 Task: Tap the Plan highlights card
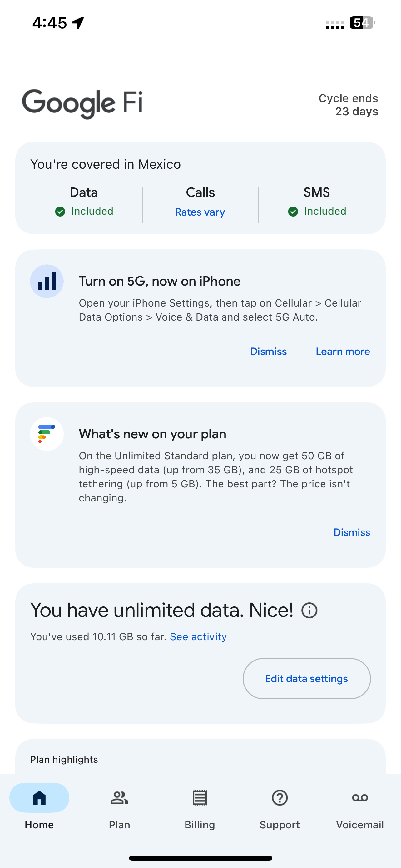pos(200,759)
